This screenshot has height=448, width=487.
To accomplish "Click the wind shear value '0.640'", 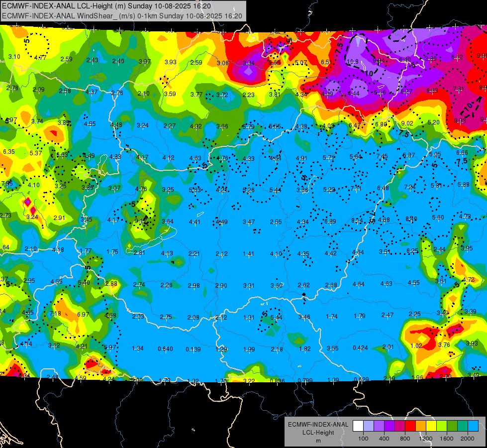I will click(x=165, y=348).
